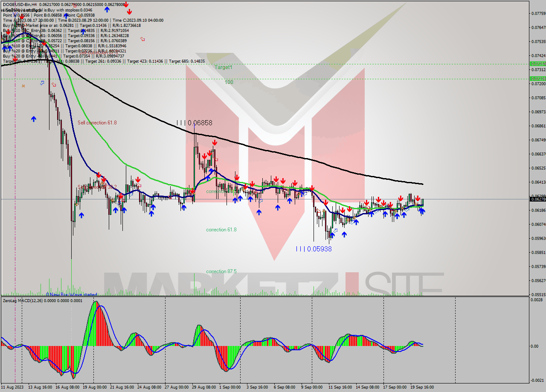This screenshot has height=392, width=546.
Task: Click the '6 Sep 08:00' date axis label
Action: point(285,387)
